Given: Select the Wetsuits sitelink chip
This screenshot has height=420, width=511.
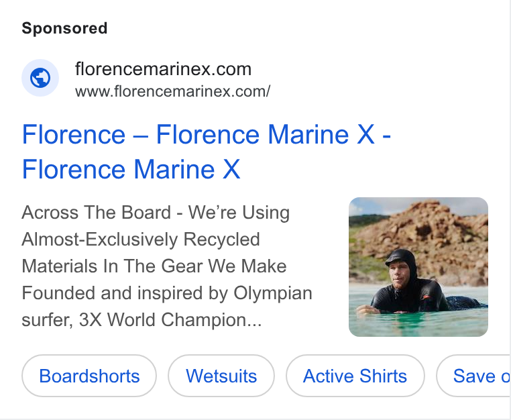Looking at the screenshot, I should [x=221, y=376].
